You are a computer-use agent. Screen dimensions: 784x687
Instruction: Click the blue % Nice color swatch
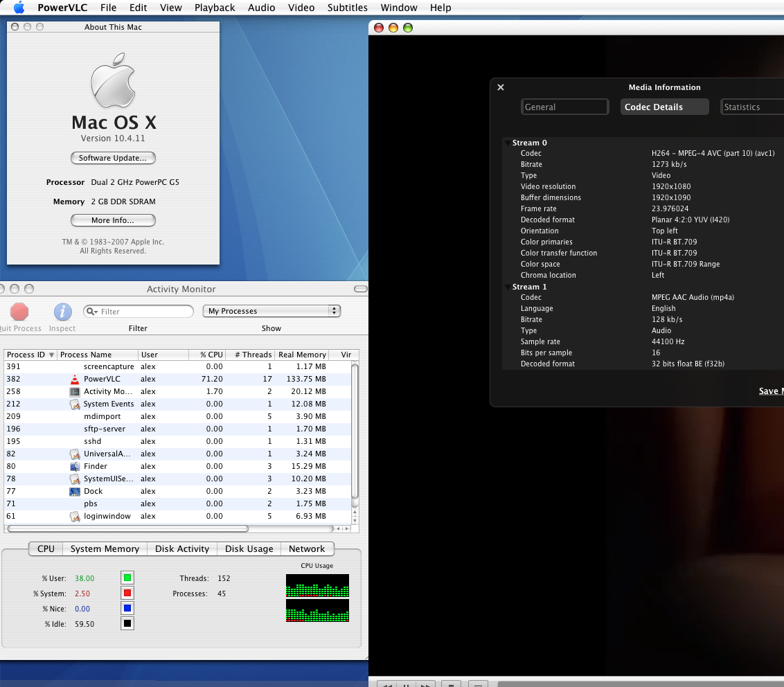127,608
